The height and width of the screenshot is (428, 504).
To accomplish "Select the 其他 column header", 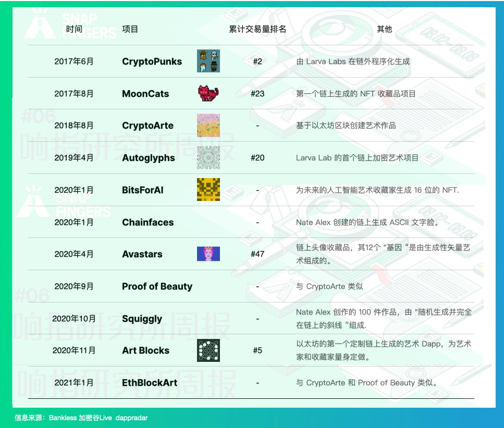I will tap(385, 29).
